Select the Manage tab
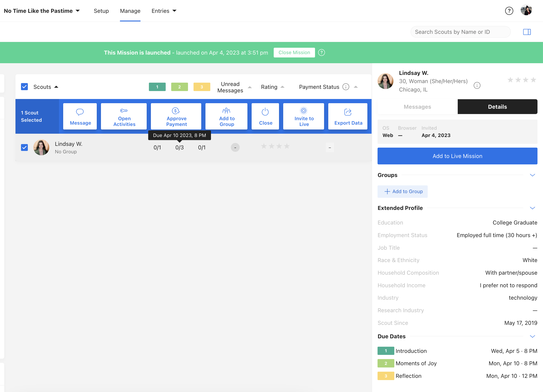The width and height of the screenshot is (543, 392). click(x=130, y=11)
